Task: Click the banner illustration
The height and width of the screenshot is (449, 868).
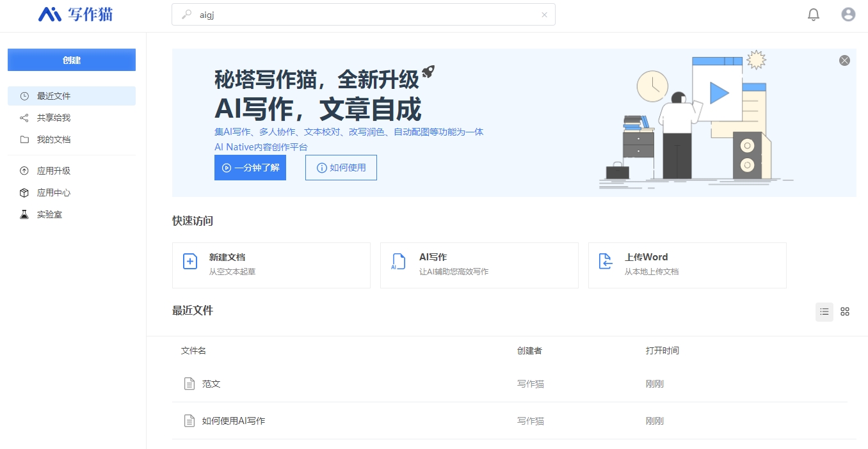Action: click(x=696, y=120)
